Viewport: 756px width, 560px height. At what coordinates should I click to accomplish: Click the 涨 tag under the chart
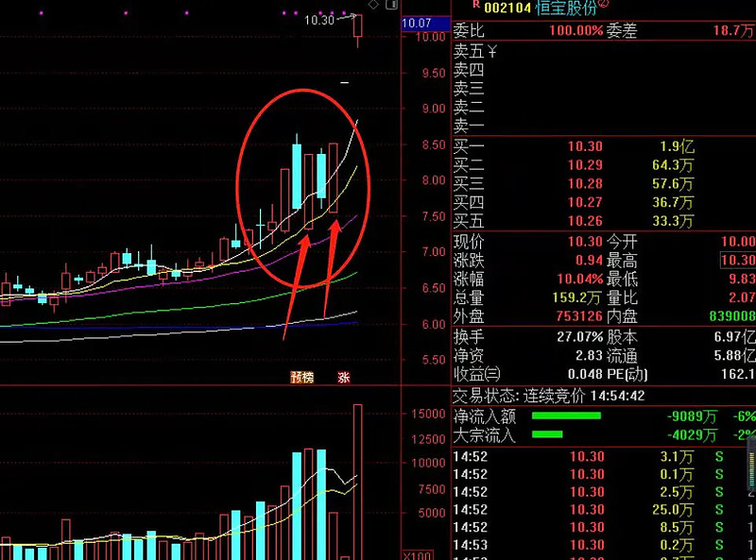[343, 377]
